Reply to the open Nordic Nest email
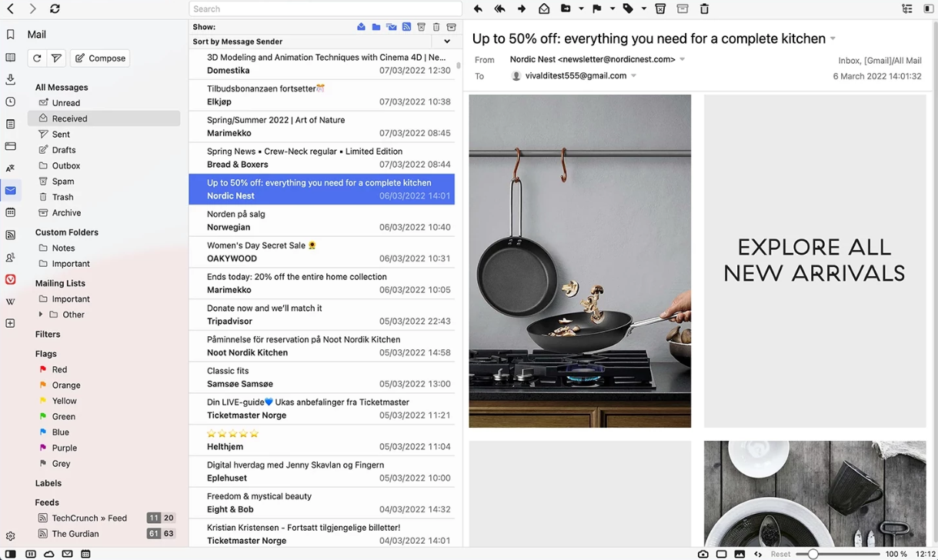 click(x=478, y=8)
